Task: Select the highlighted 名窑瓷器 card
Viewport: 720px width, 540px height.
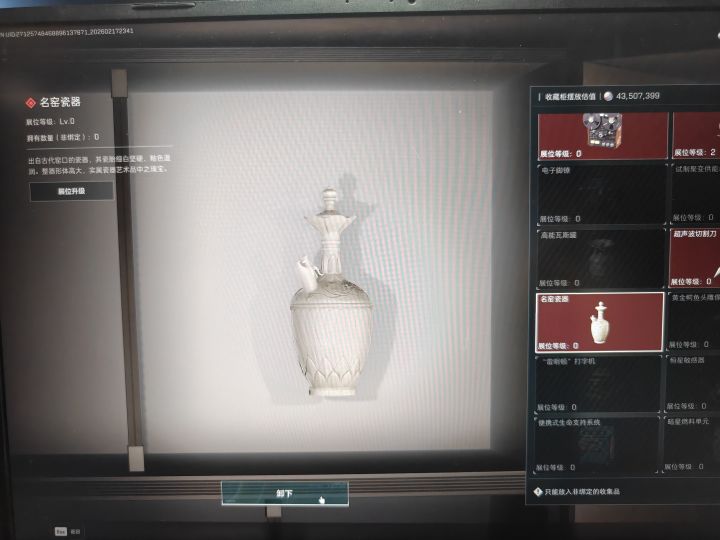Action: tap(600, 322)
